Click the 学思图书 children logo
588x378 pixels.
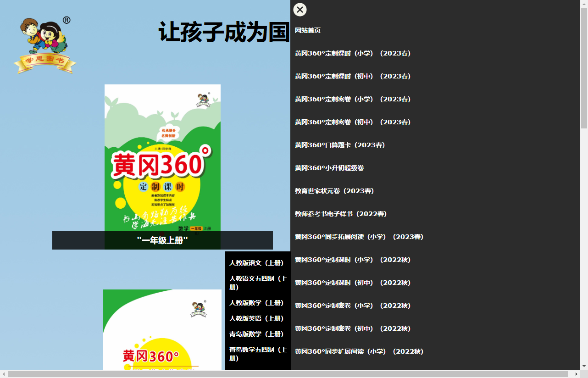[44, 44]
